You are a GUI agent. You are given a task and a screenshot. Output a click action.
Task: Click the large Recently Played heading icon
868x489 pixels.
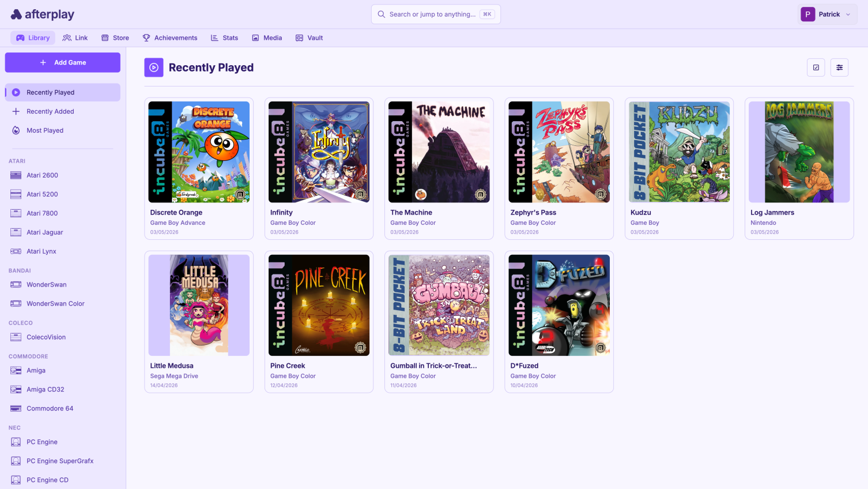point(154,67)
